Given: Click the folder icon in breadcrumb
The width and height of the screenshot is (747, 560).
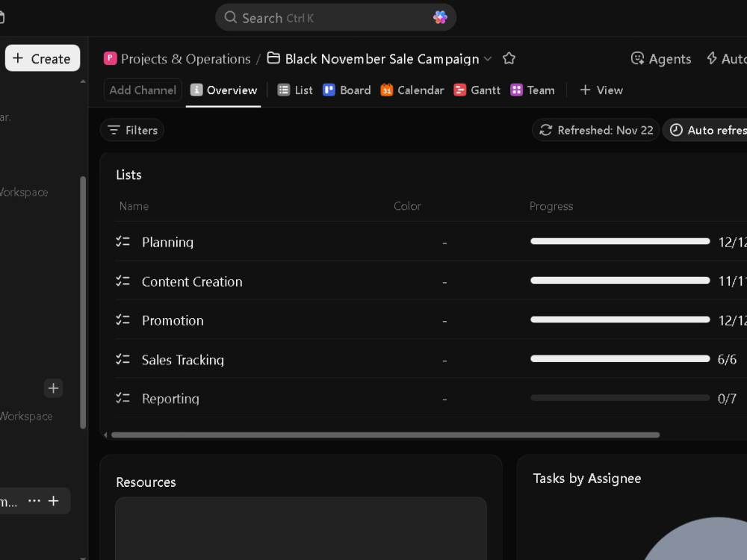Looking at the screenshot, I should (273, 58).
